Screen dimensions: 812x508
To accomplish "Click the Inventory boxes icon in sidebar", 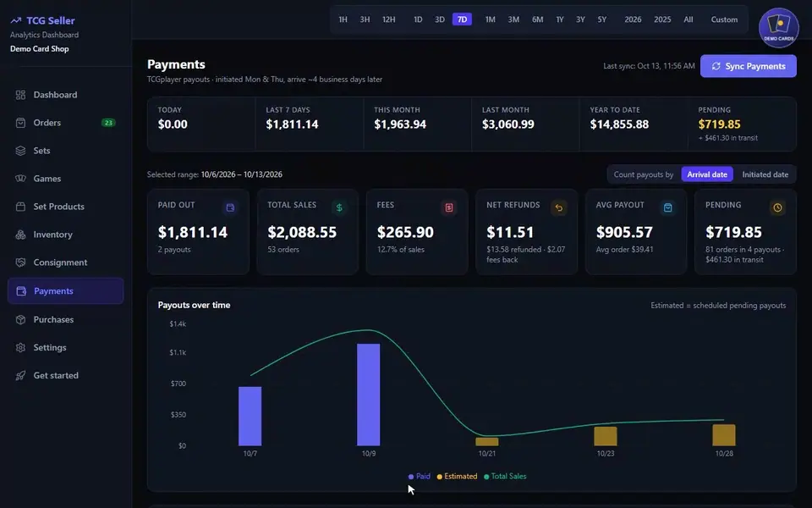I will click(x=20, y=235).
